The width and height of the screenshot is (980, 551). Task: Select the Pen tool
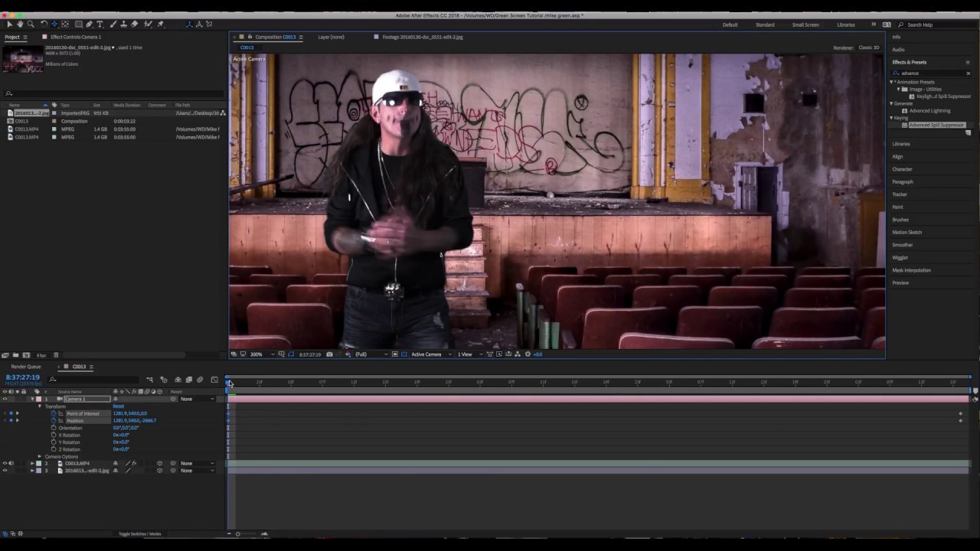point(89,24)
